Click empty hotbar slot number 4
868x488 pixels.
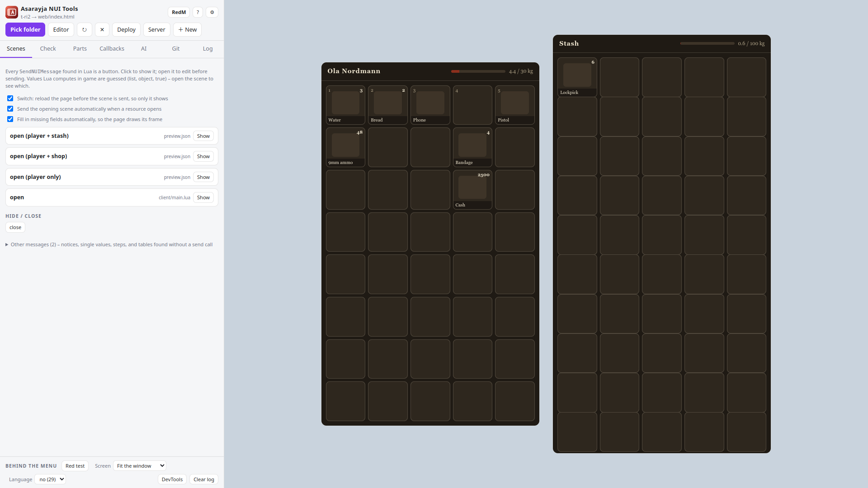point(472,105)
